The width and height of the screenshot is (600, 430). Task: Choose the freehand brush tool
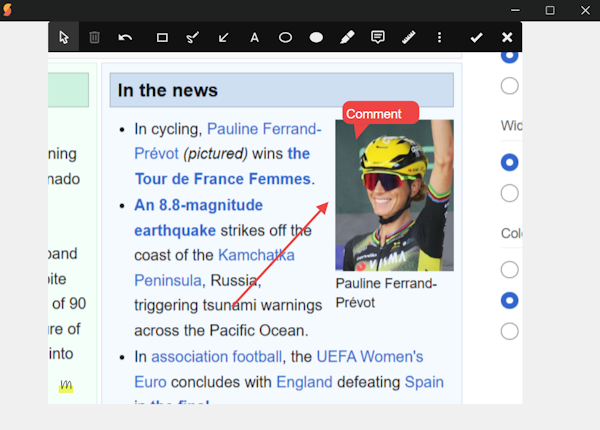pyautogui.click(x=192, y=37)
